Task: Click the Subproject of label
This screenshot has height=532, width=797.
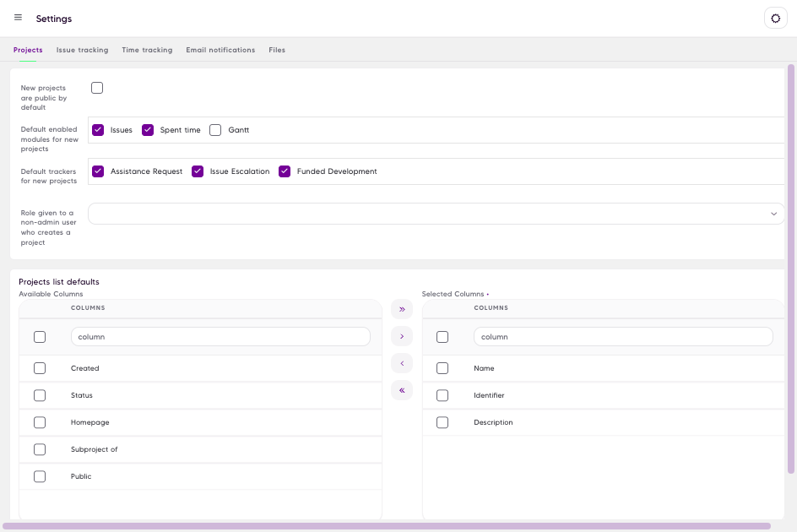Action: click(94, 449)
